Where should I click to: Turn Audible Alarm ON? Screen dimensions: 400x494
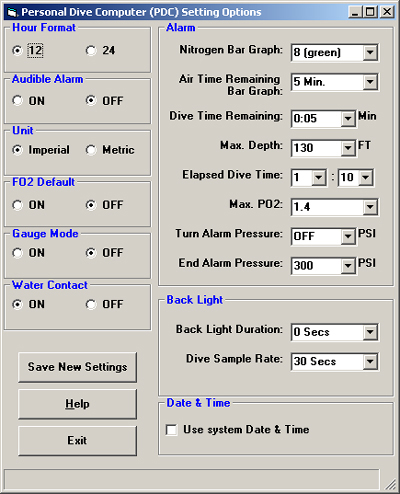coord(17,101)
